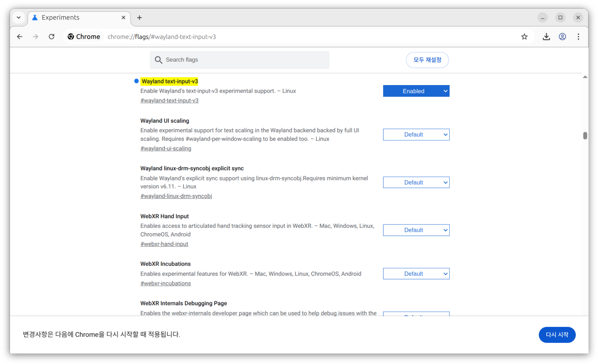Open the tab search chevron
The image size is (598, 364).
[19, 18]
